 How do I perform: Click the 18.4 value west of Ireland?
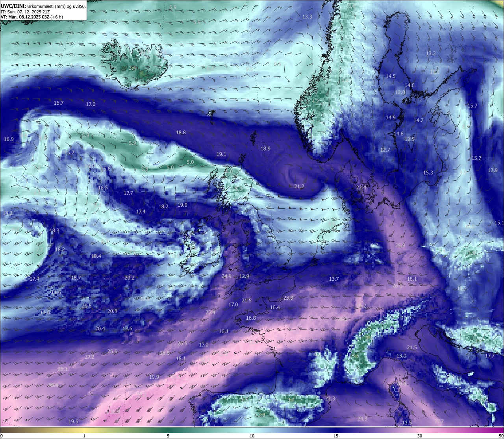pyautogui.click(x=96, y=256)
